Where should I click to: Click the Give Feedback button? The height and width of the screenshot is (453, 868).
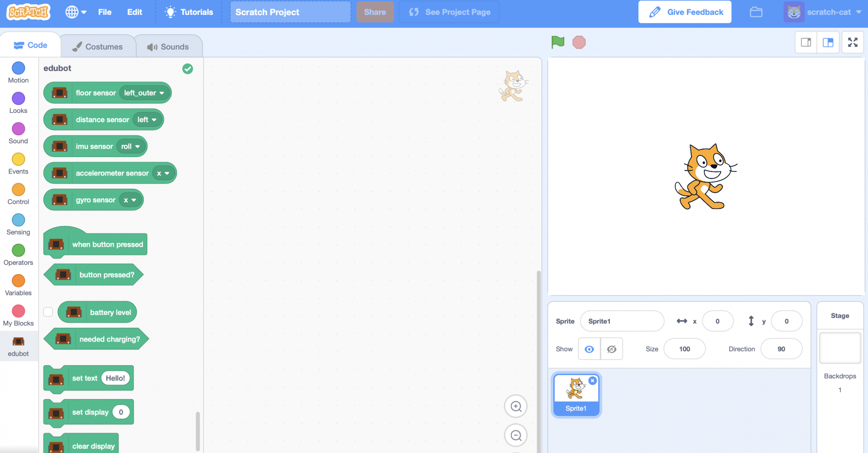pos(684,12)
